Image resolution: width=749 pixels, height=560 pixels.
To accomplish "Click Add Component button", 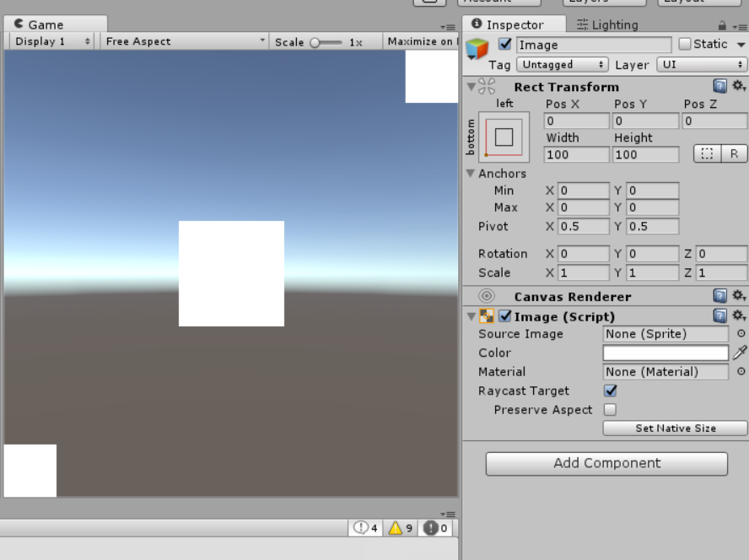I will tap(606, 464).
